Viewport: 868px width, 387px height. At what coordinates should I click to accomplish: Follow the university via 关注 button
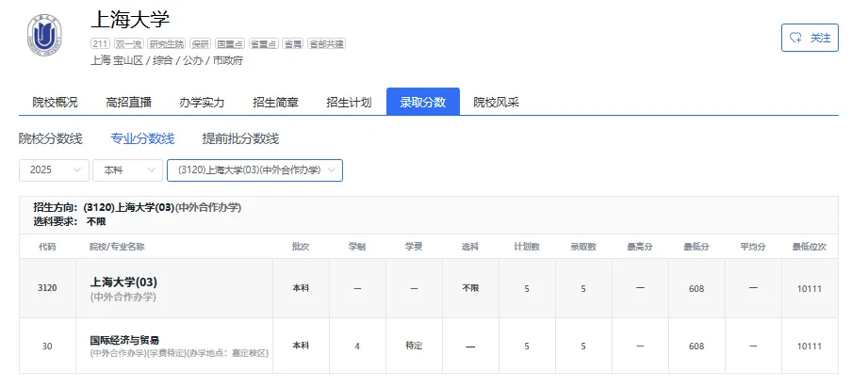[x=810, y=38]
